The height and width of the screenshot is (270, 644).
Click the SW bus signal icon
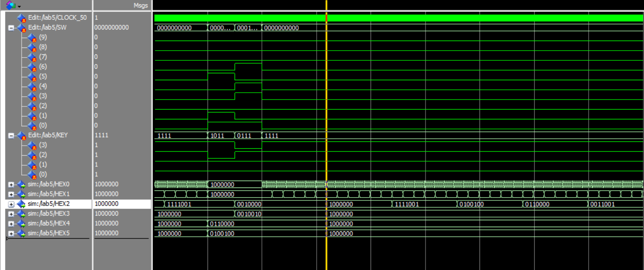(x=22, y=28)
